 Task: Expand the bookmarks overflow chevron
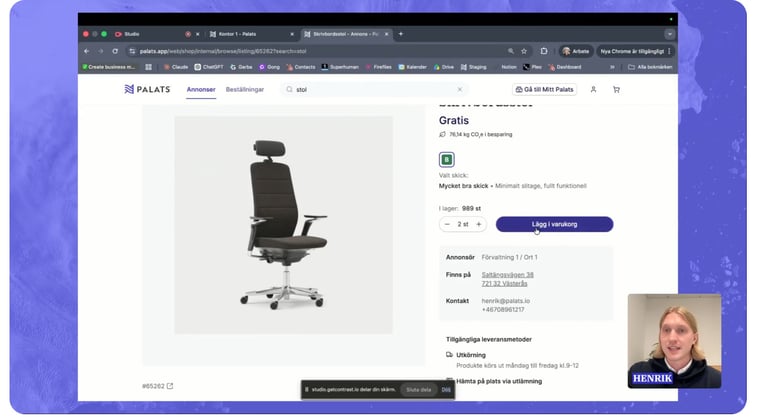[x=612, y=67]
